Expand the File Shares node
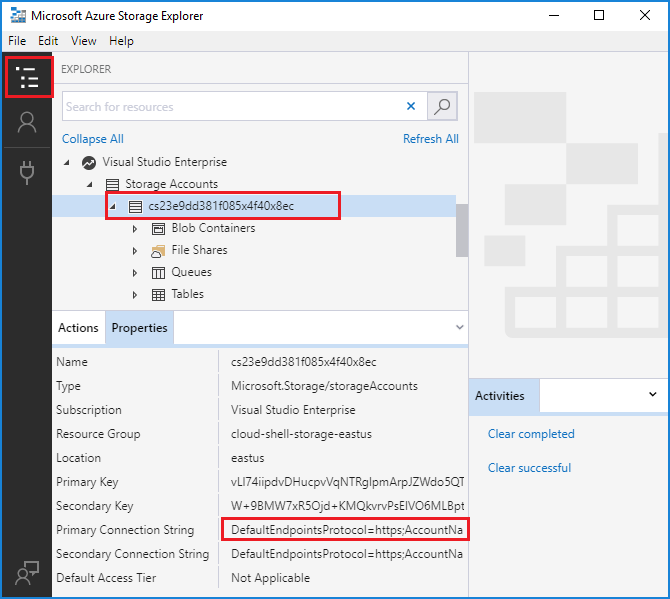Image resolution: width=670 pixels, height=599 pixels. point(135,251)
